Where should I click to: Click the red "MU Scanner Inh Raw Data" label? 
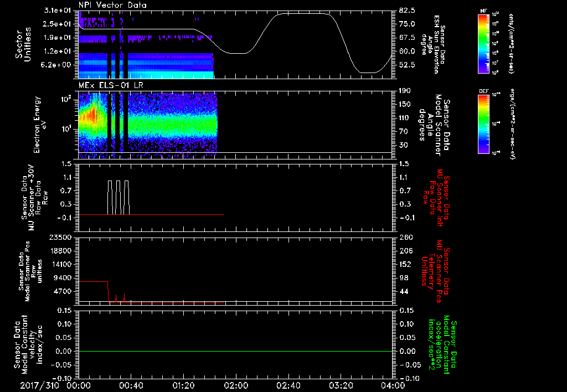click(x=435, y=198)
